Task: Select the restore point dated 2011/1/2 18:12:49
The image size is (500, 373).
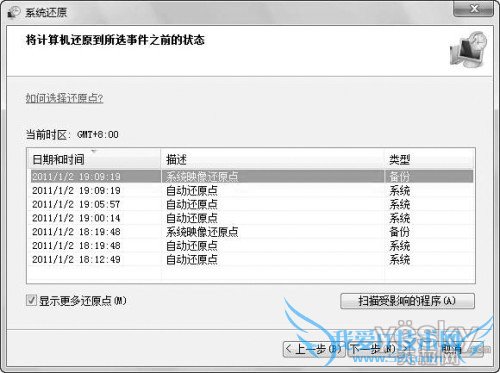Action: point(252,259)
